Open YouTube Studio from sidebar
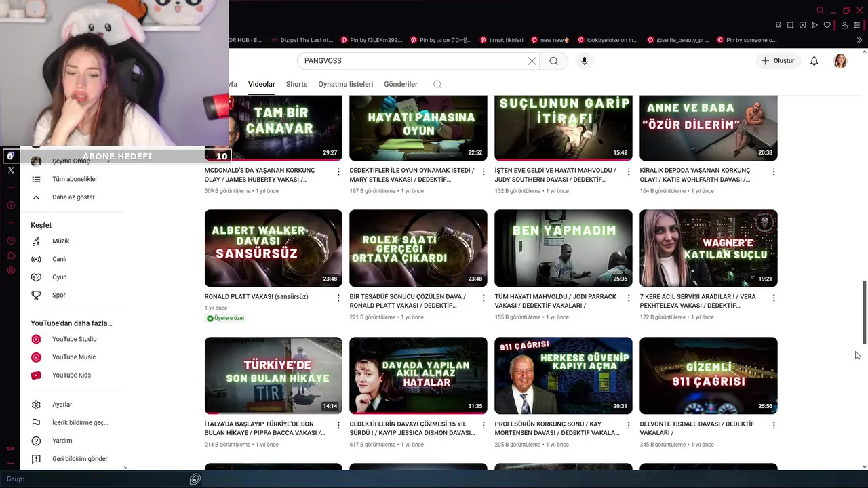 (74, 339)
